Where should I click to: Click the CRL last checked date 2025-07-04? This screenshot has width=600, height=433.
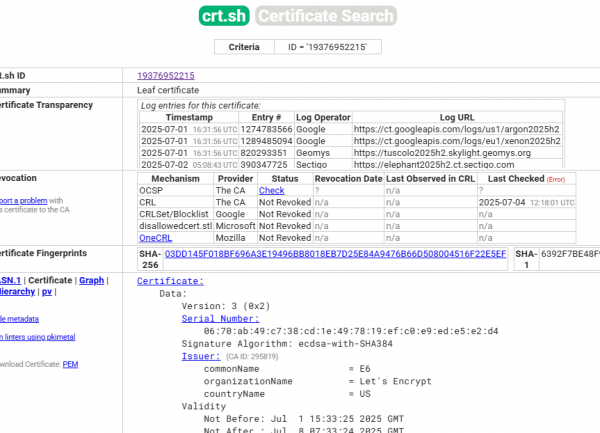pos(526,202)
